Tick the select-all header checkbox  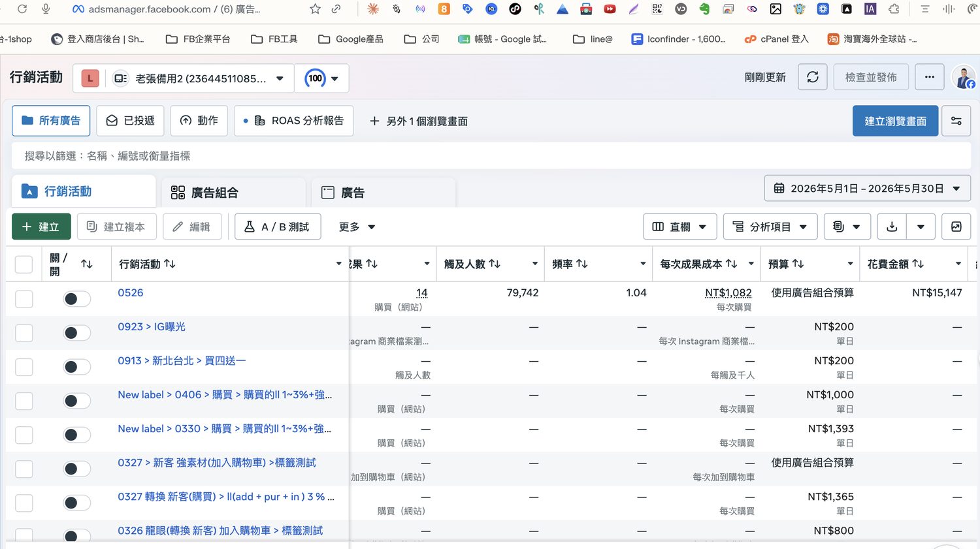pyautogui.click(x=24, y=264)
